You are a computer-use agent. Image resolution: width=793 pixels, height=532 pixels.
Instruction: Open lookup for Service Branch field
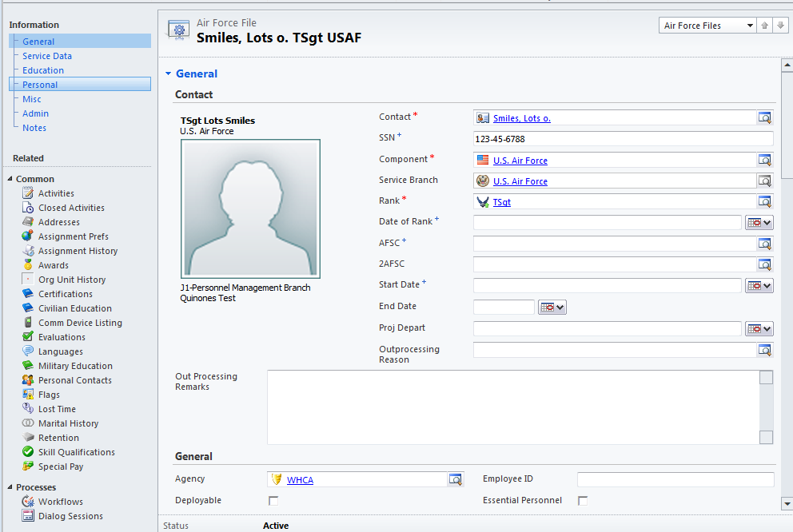click(x=765, y=181)
